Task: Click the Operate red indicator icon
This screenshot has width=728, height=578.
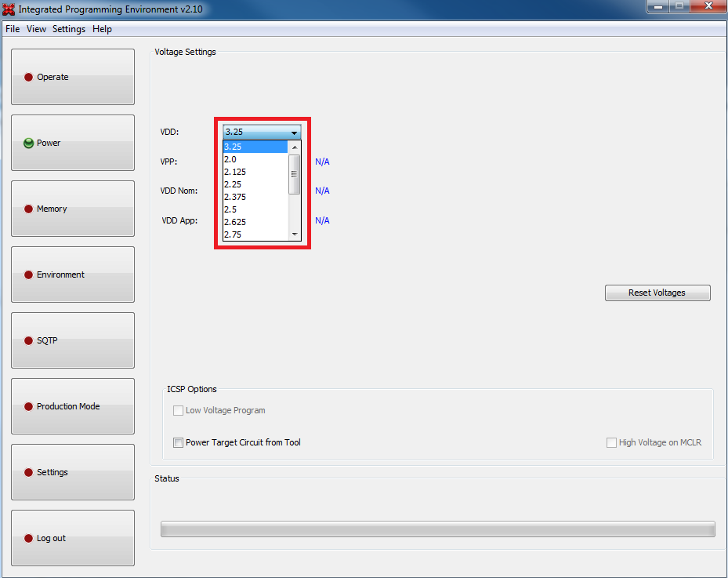Action: coord(28,77)
